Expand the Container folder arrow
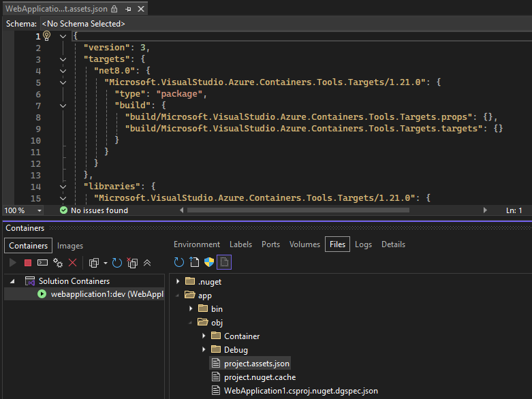This screenshot has width=532, height=399. 204,336
